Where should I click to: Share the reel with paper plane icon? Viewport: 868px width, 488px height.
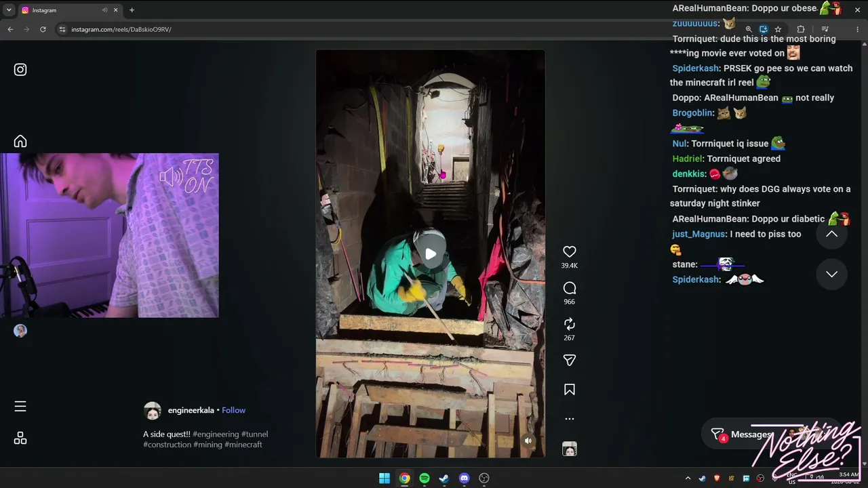point(570,360)
